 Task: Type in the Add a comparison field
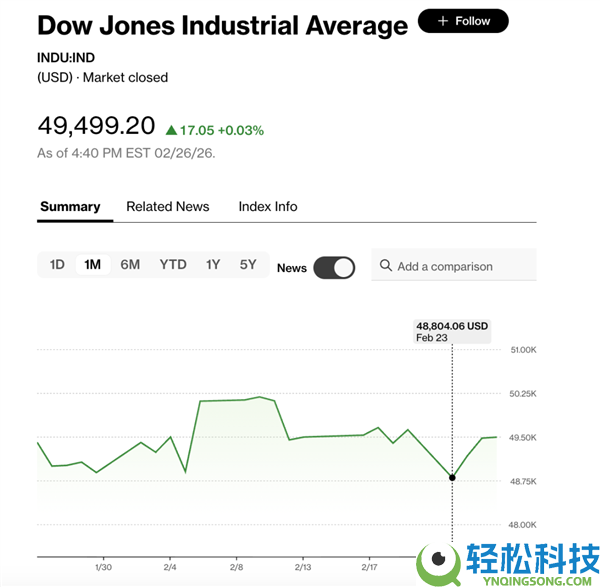pyautogui.click(x=460, y=266)
